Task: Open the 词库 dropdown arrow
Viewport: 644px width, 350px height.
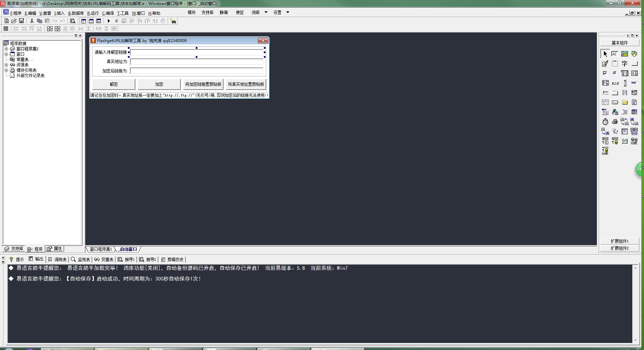Action: click(x=266, y=12)
